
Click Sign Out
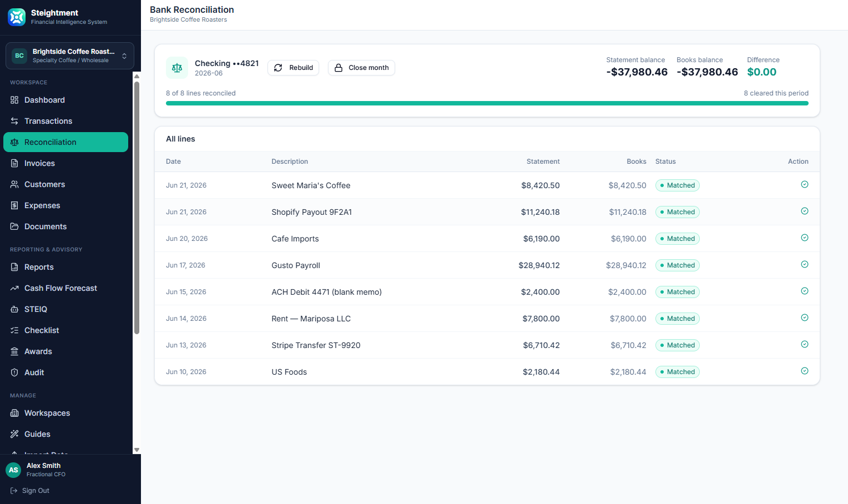[30, 491]
